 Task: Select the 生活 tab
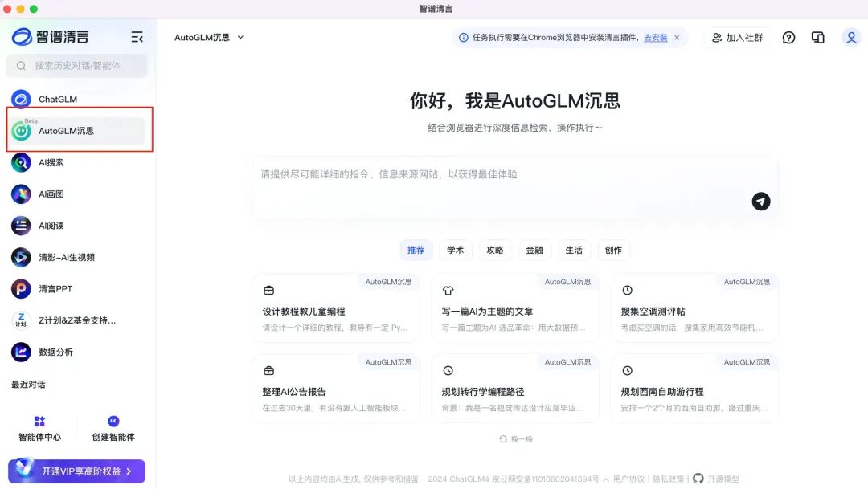[x=574, y=250]
